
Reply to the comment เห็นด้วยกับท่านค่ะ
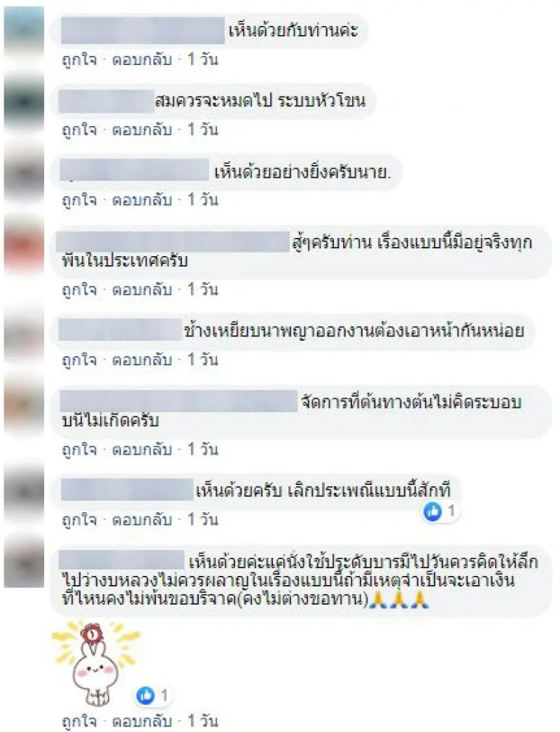click(142, 59)
